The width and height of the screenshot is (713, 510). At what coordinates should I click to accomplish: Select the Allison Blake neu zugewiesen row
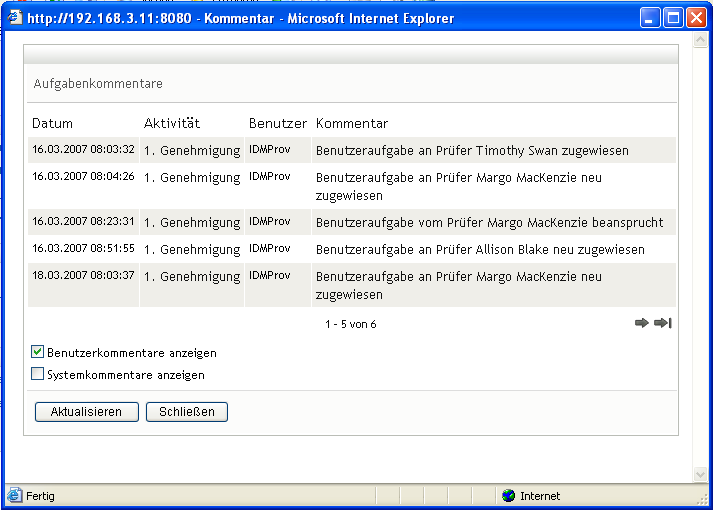352,249
